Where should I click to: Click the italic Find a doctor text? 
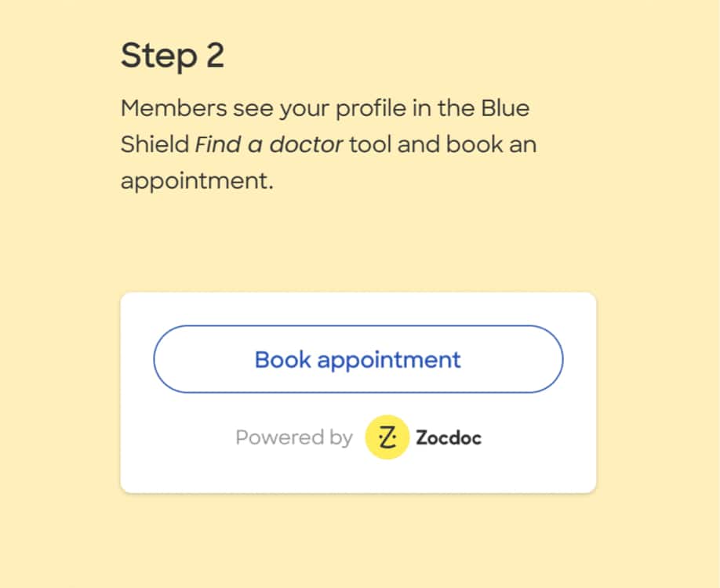coord(269,145)
